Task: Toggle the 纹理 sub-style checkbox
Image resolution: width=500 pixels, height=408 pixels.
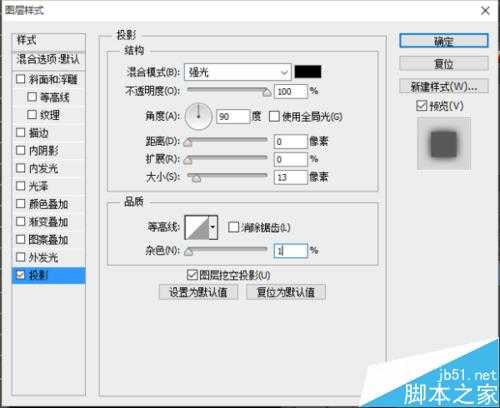Action: pos(32,115)
